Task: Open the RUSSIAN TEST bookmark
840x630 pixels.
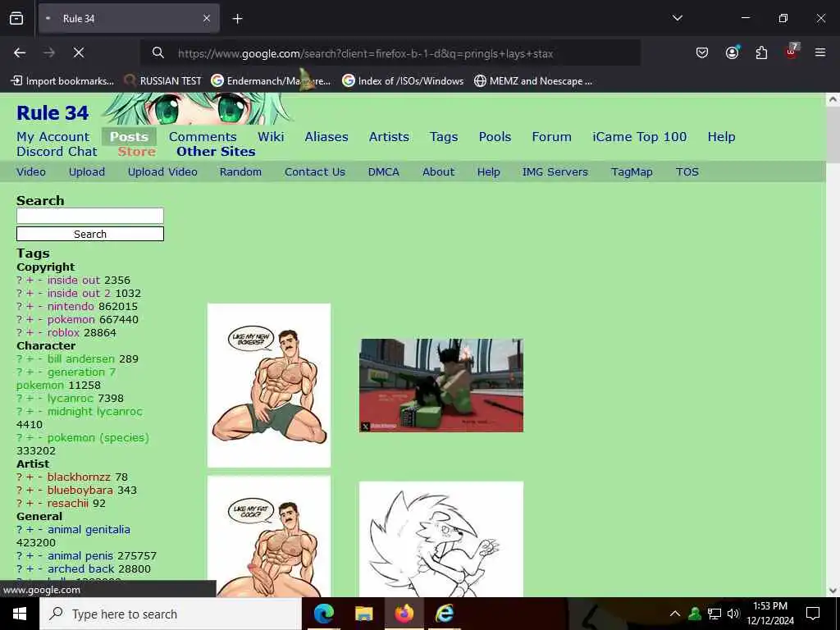Action: pos(162,81)
